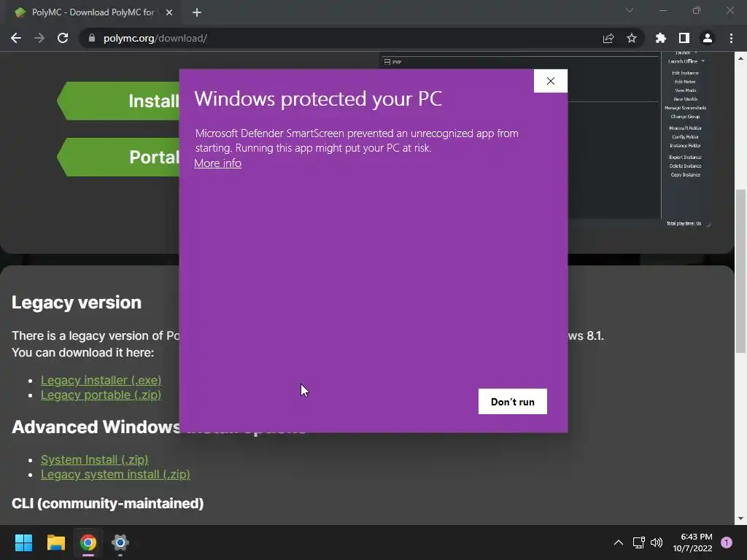Toggle the Chrome side panel
The image size is (747, 560).
pos(684,38)
